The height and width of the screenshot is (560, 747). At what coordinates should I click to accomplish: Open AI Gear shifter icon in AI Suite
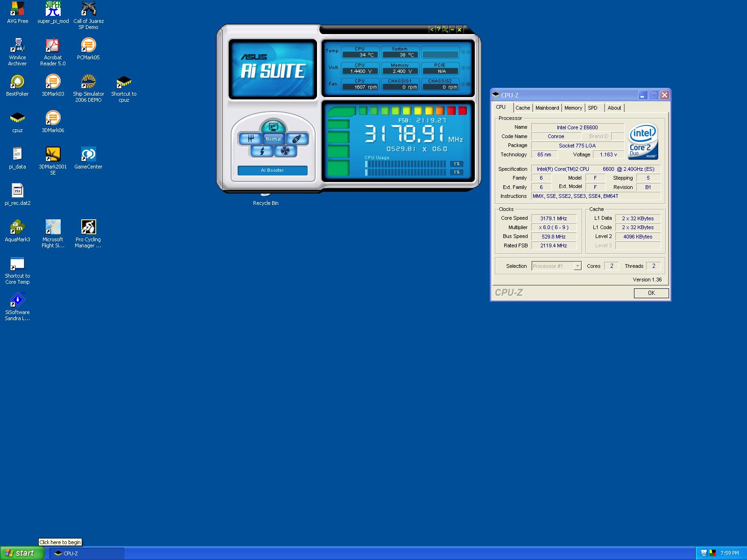(250, 139)
